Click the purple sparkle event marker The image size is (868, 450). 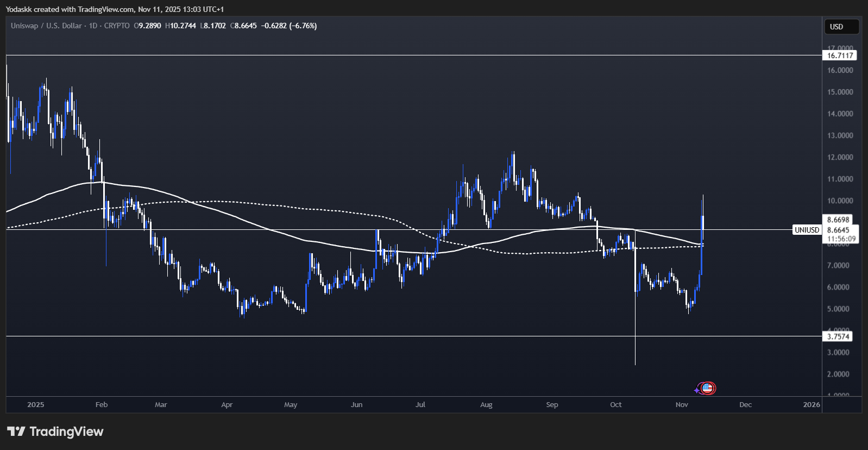(697, 390)
